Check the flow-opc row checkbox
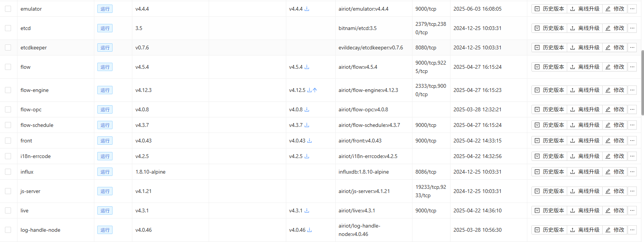This screenshot has height=242, width=644. (x=8, y=109)
